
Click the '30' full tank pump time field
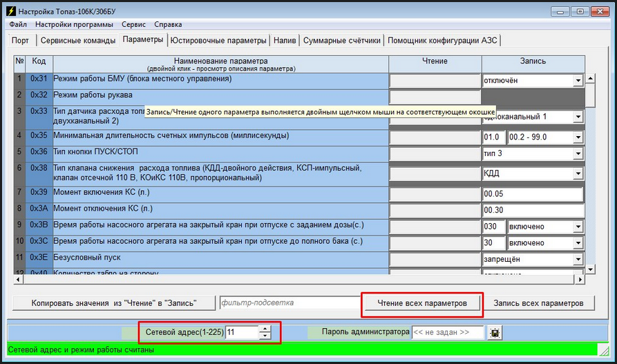click(494, 243)
